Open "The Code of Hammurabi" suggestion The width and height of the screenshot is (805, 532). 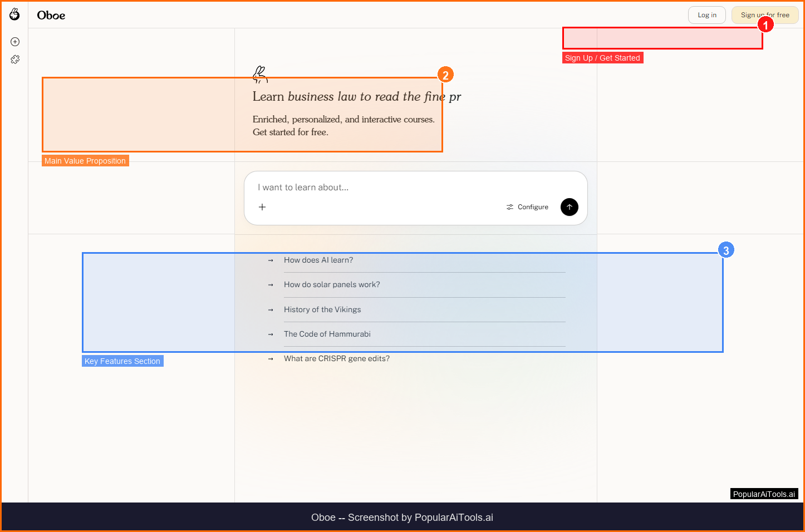[x=327, y=334]
